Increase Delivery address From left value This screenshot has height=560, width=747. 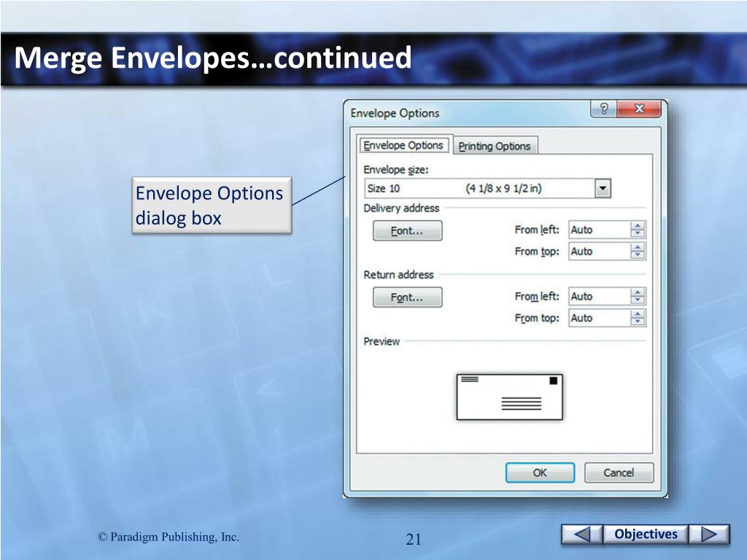point(638,226)
